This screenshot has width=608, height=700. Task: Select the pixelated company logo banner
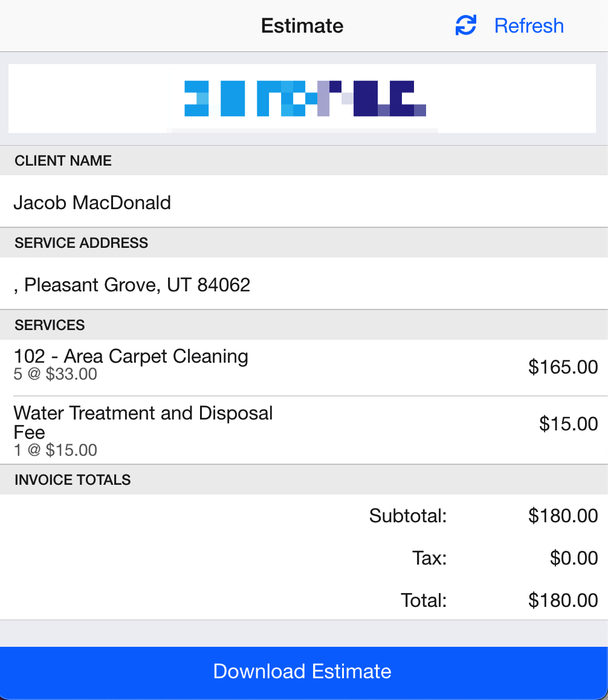(x=302, y=99)
